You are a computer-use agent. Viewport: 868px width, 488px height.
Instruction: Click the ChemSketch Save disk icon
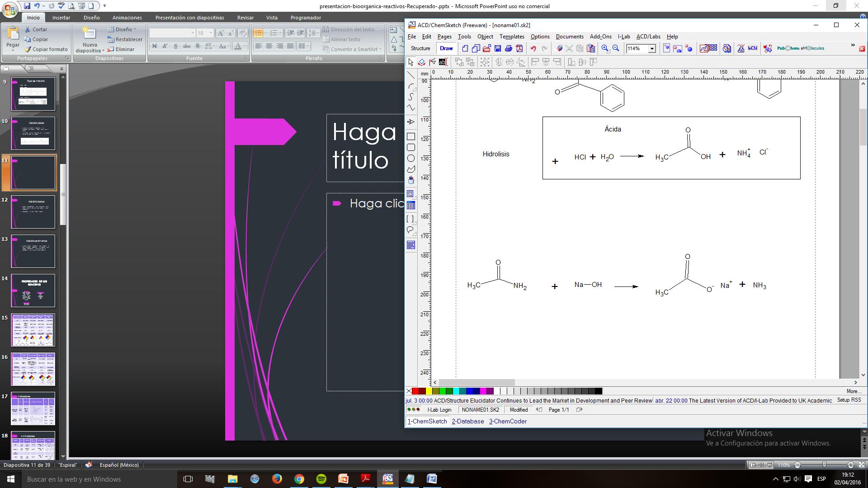(498, 48)
